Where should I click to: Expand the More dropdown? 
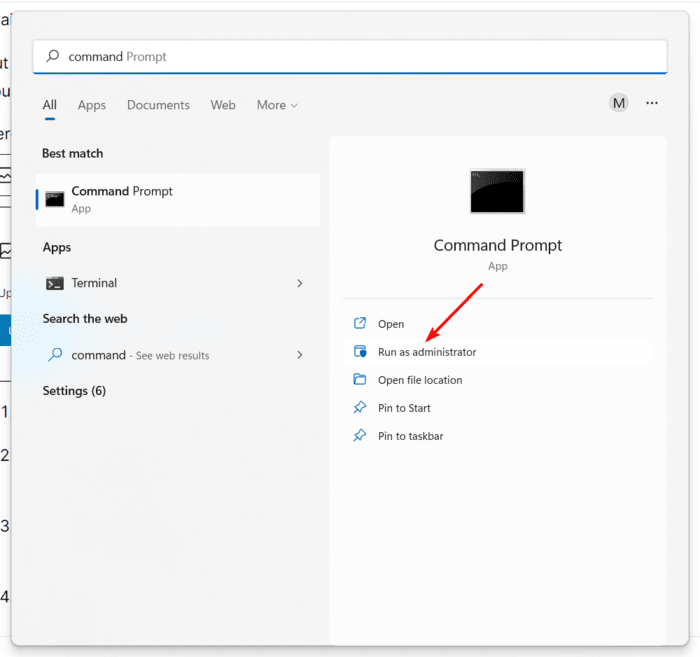[277, 105]
